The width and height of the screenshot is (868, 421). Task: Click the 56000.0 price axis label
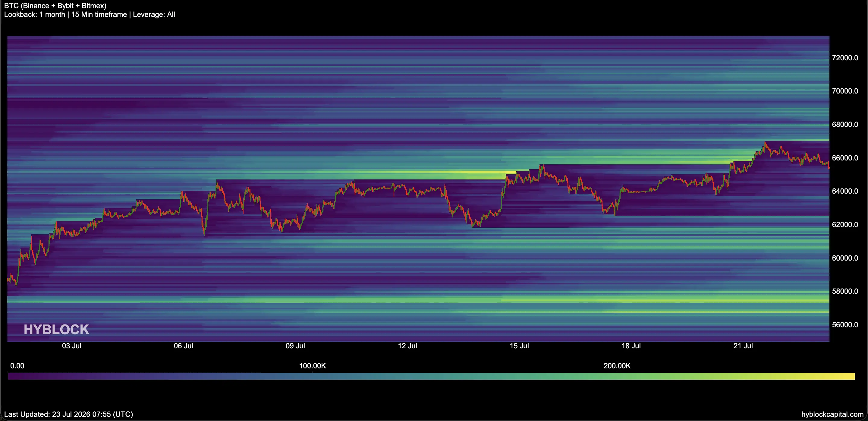pyautogui.click(x=845, y=325)
